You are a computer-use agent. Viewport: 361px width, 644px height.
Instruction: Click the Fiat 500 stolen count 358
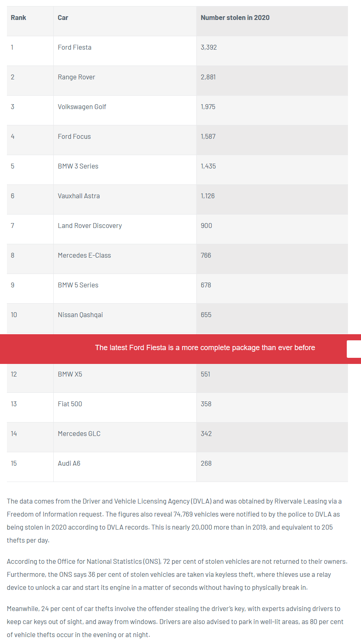coord(206,404)
